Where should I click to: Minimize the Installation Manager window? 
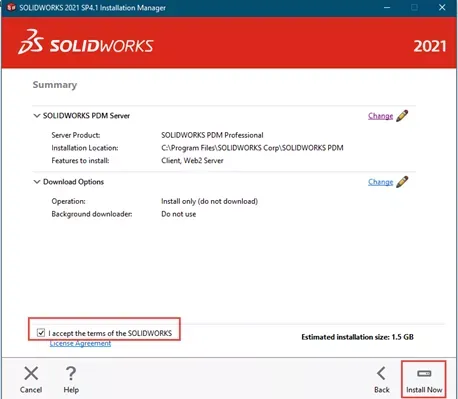[x=387, y=7]
